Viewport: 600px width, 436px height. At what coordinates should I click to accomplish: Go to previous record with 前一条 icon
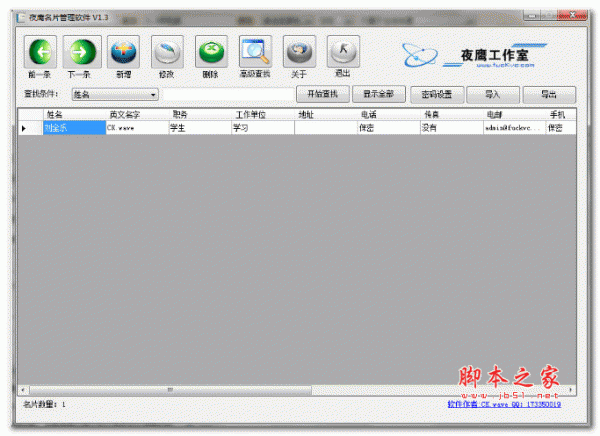click(x=41, y=52)
